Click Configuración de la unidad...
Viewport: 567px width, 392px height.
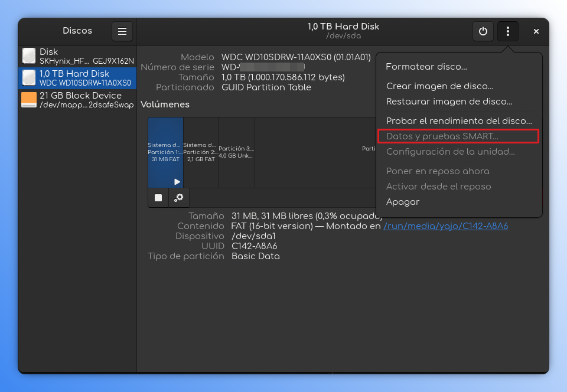point(450,152)
